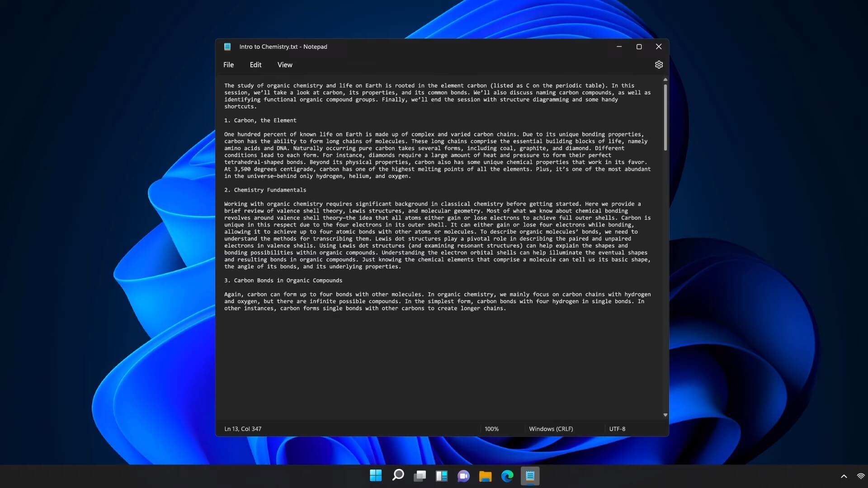Open the Edit menu
Viewport: 868px width, 488px height.
(255, 65)
